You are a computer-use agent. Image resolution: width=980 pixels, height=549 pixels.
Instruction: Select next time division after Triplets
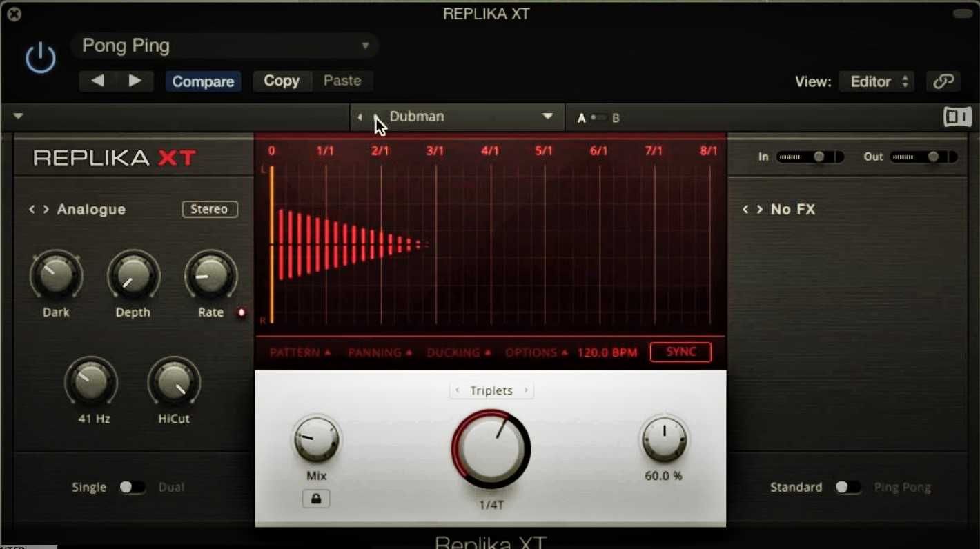[x=526, y=391]
